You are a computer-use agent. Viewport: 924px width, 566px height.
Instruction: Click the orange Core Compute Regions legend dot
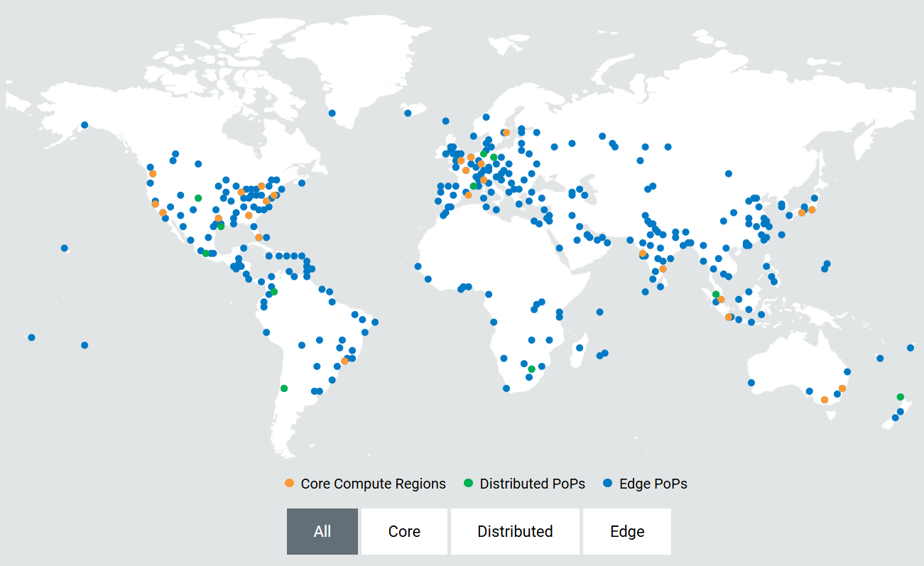pos(289,484)
